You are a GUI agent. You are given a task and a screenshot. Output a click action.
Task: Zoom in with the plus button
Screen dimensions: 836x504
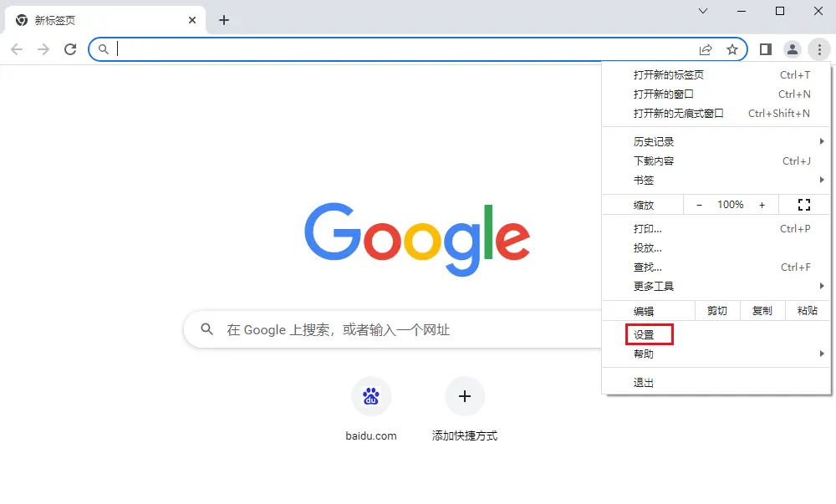click(x=762, y=205)
